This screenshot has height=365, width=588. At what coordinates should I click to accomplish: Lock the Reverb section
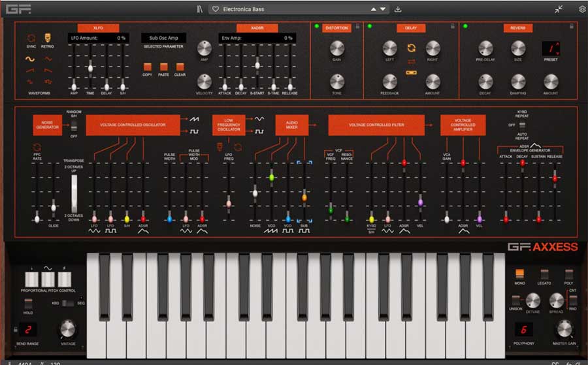(x=572, y=26)
